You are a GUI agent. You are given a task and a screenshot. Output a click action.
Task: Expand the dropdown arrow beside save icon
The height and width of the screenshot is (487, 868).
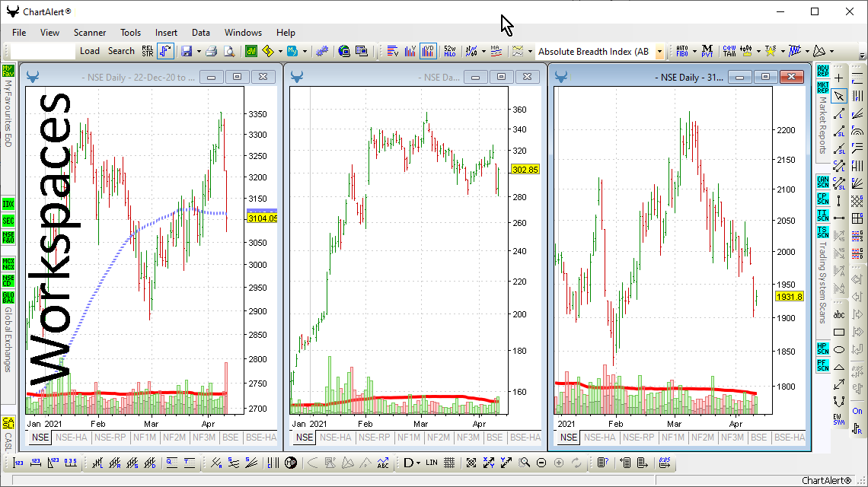(198, 52)
